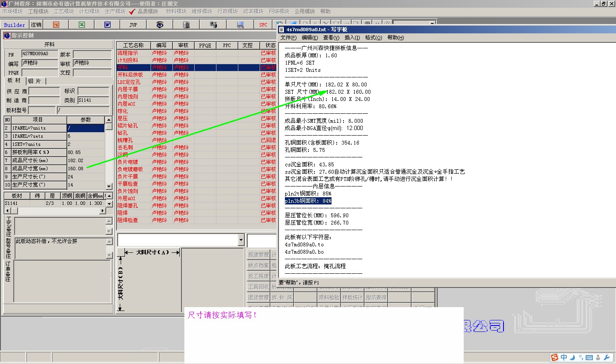Click the 拼板利用率 value 80.65

(x=86, y=152)
